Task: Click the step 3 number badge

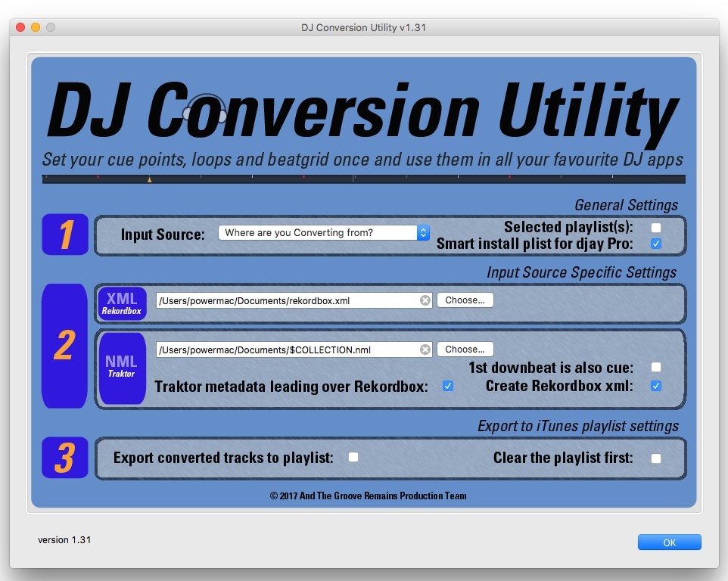Action: pos(65,457)
